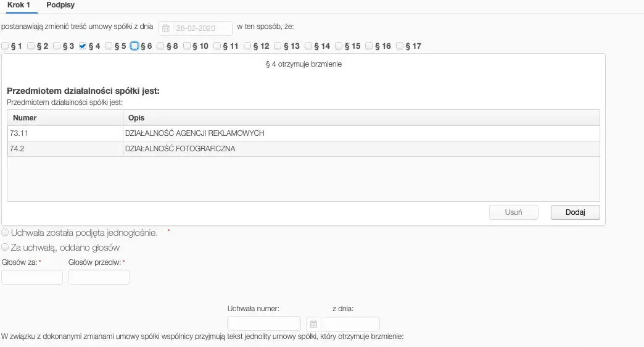Click the 'Uchwała numer' text field
The height and width of the screenshot is (347, 644).
264,324
